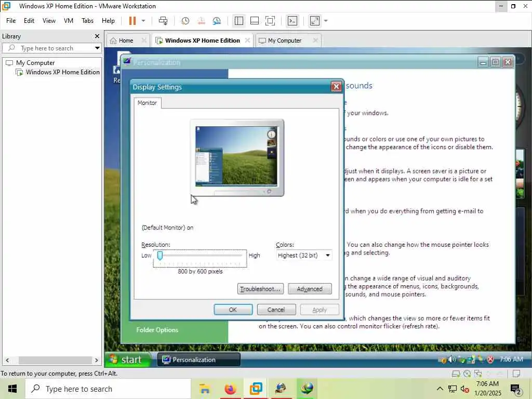532x399 pixels.
Task: Click the revert to snapshot icon
Action: (201, 21)
